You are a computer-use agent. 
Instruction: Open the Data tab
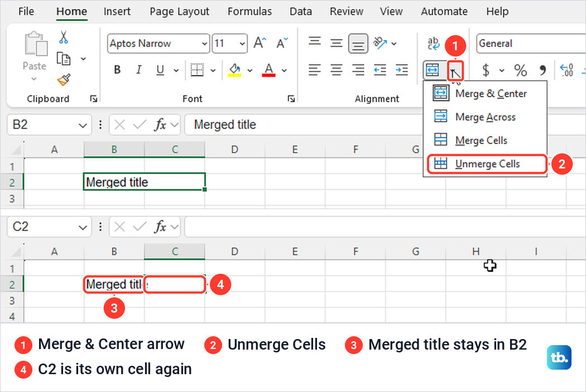[x=301, y=11]
